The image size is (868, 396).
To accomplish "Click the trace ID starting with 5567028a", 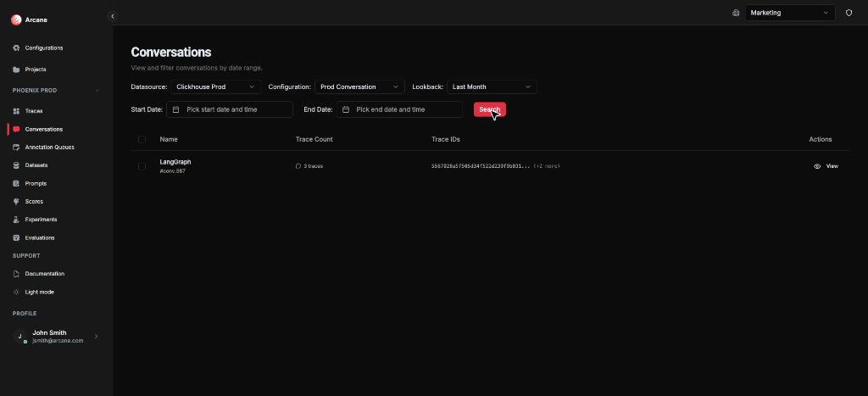I will (481, 166).
